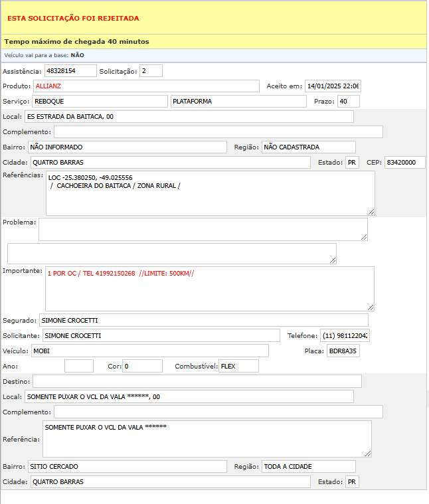Click the Veículo field MOBI

point(149,351)
